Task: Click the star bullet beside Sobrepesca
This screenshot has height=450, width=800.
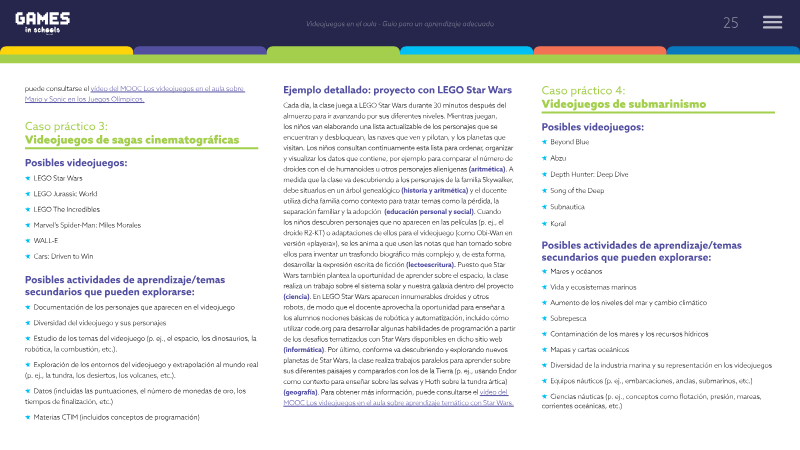Action: click(544, 318)
